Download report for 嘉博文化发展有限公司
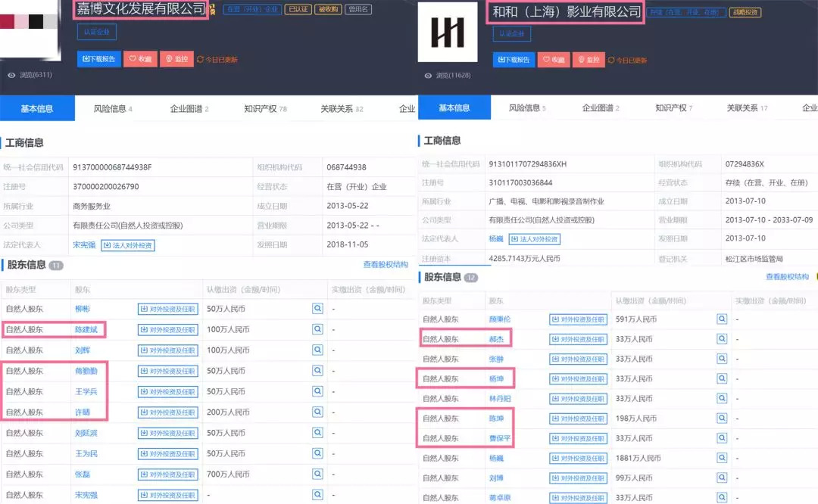The width and height of the screenshot is (818, 504). coord(99,59)
